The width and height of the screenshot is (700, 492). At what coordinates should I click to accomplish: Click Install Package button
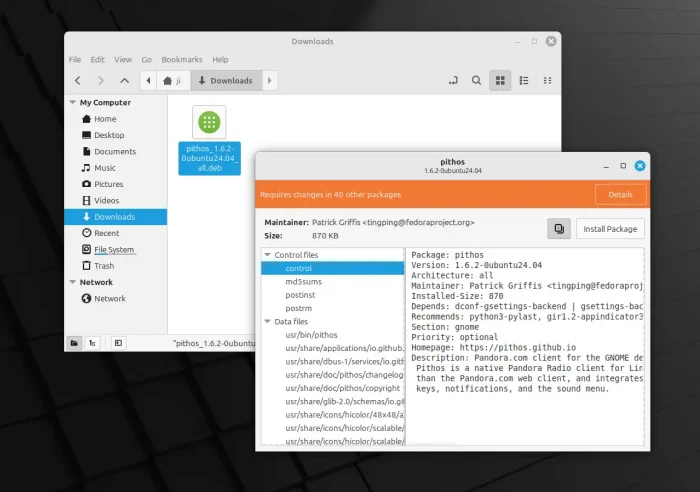[x=610, y=229]
